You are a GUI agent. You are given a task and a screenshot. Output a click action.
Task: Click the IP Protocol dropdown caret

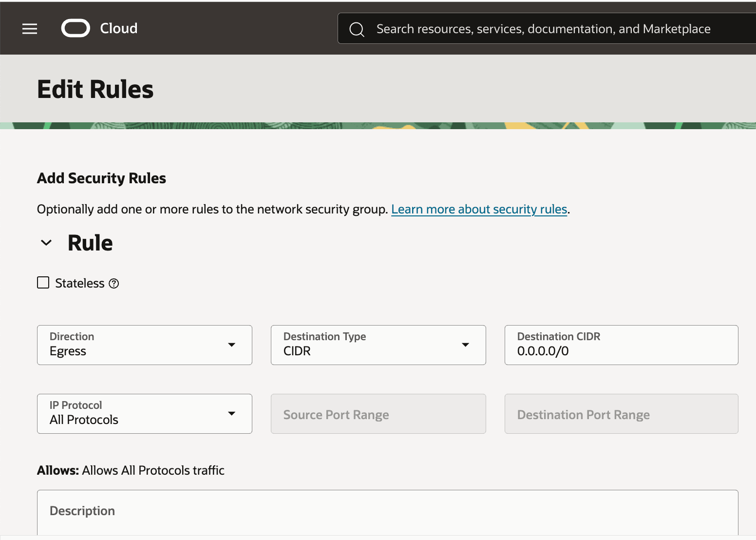232,413
